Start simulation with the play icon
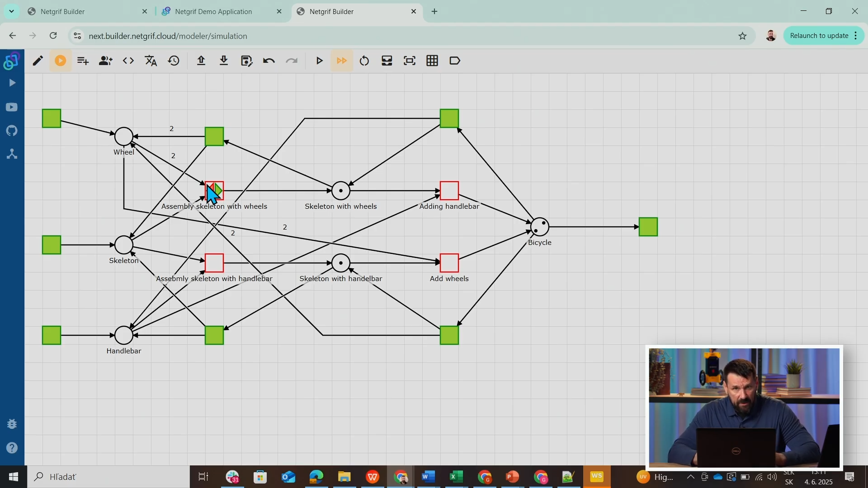Viewport: 868px width, 488px height. (319, 61)
